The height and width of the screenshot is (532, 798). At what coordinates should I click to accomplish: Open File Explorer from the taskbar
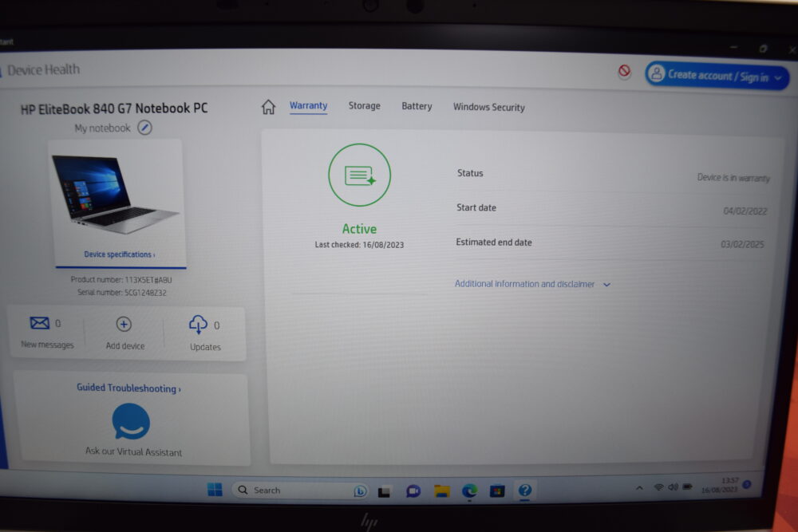441,491
